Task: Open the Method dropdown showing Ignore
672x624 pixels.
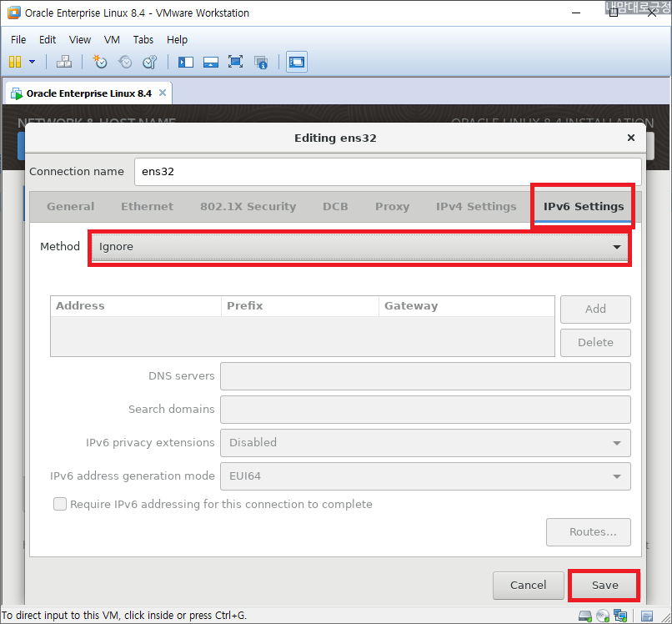Action: pyautogui.click(x=360, y=247)
